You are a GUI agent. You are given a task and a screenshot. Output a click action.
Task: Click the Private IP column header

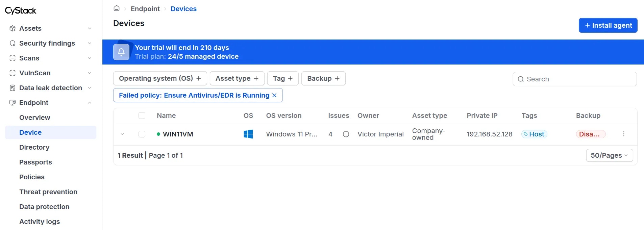click(482, 116)
